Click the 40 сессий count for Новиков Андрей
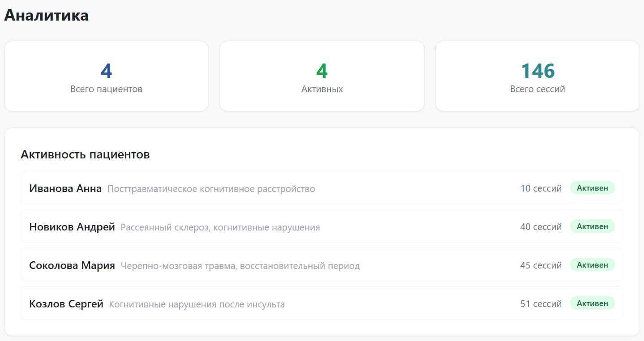 tap(541, 226)
